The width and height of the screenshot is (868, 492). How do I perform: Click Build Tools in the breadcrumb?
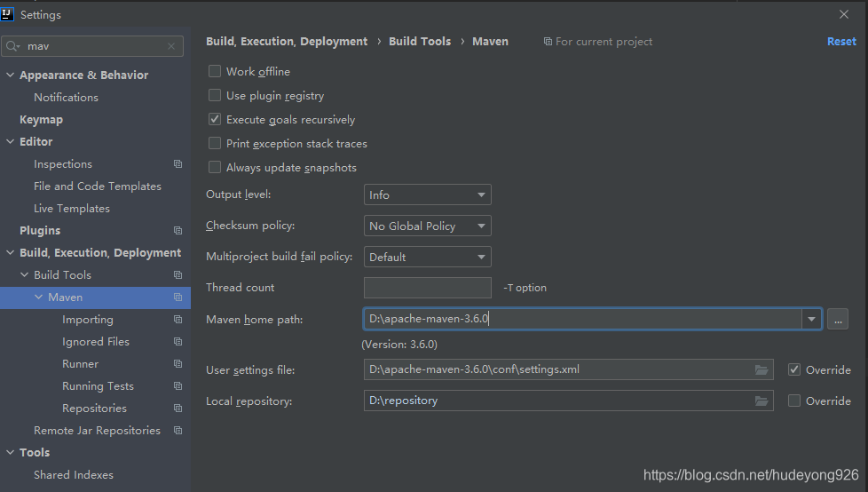[x=420, y=42]
